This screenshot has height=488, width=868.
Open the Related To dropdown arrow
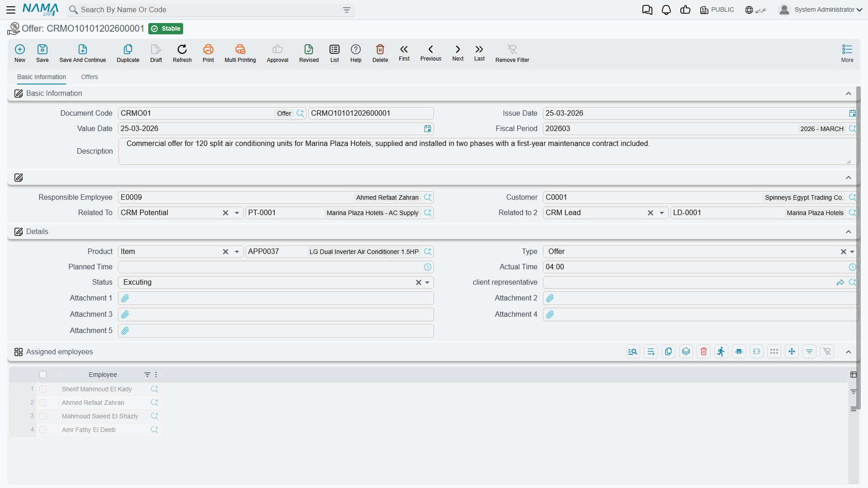click(x=237, y=213)
